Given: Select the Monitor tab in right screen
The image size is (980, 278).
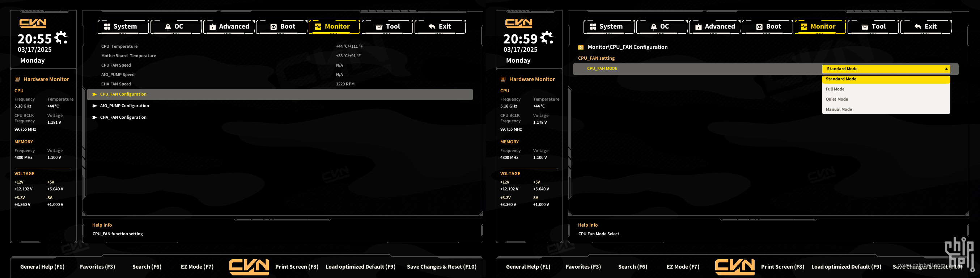Looking at the screenshot, I should (820, 27).
